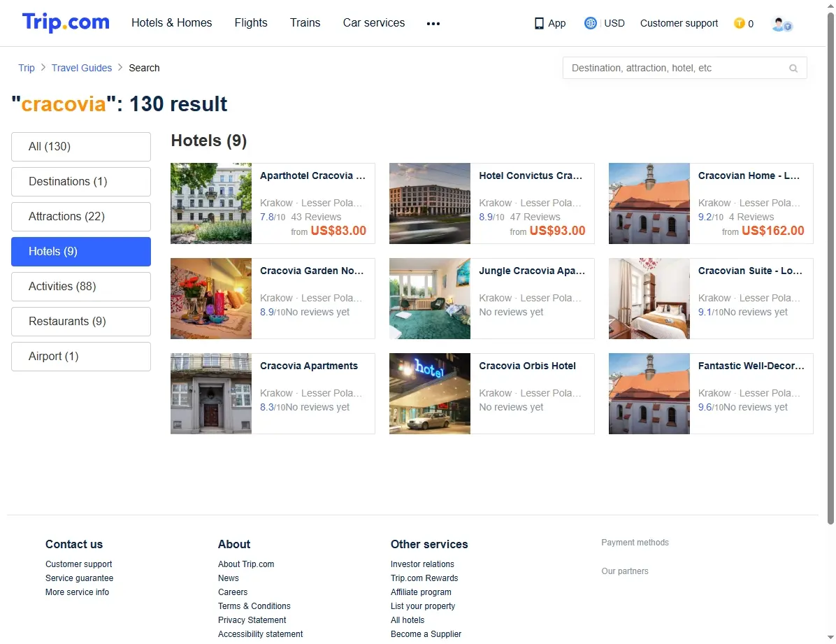Open Aparthotel Cracovia thumbnail
Screen dimensions: 836x644
pyautogui.click(x=211, y=203)
